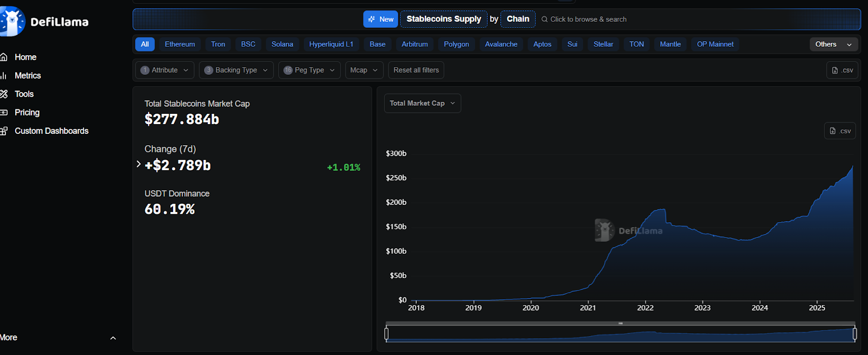Click the USDT Dominance label

click(177, 193)
